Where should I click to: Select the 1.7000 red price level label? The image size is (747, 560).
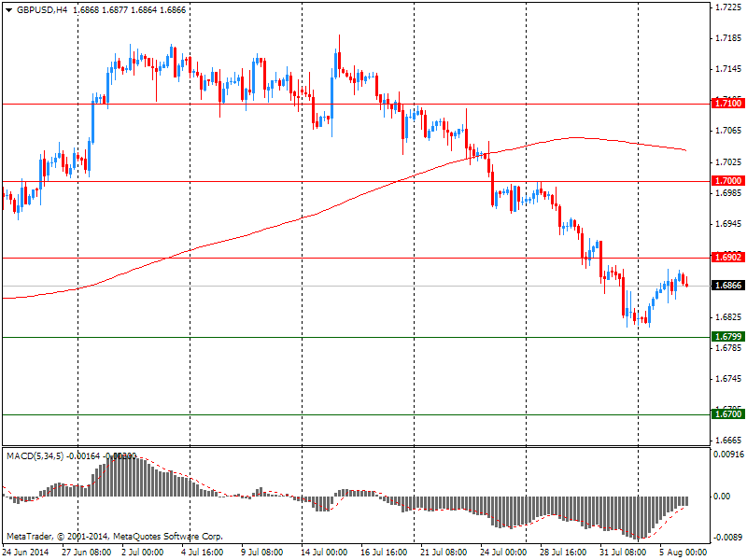coord(727,181)
